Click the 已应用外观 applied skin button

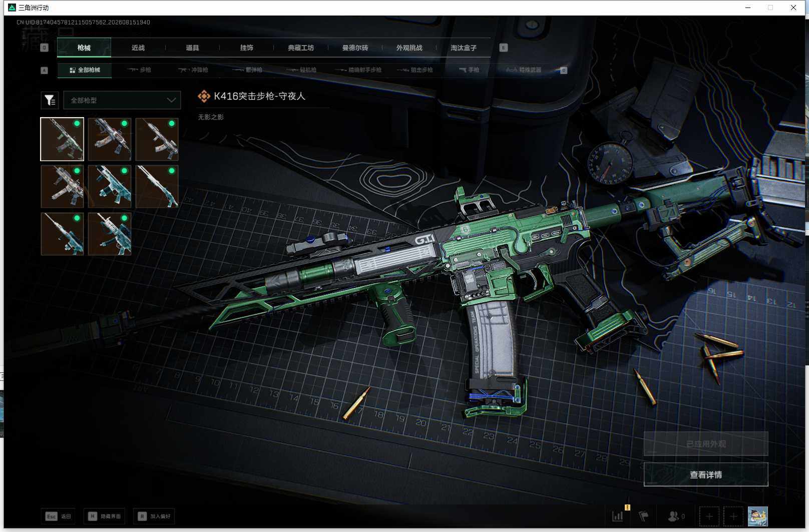tap(706, 444)
